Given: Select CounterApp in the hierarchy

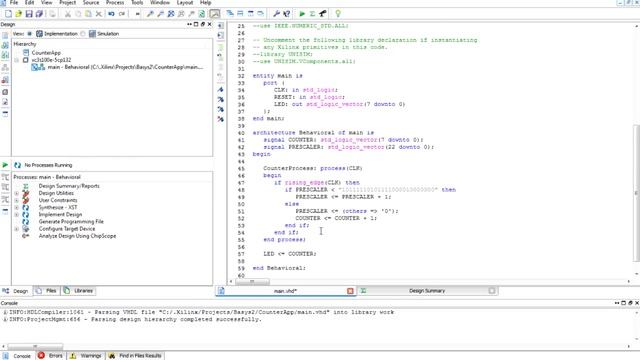Looking at the screenshot, I should tap(46, 53).
